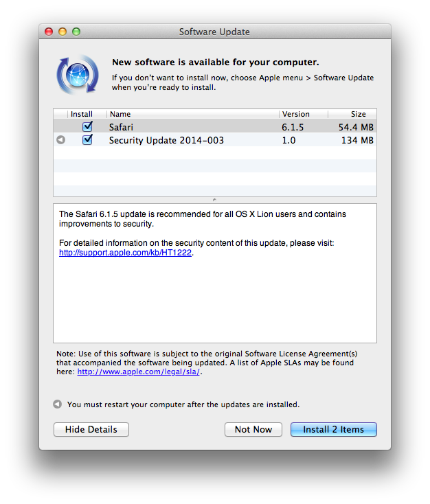Image resolution: width=430 pixels, height=504 pixels.
Task: Click the 1.0 version cell
Action: 288,141
